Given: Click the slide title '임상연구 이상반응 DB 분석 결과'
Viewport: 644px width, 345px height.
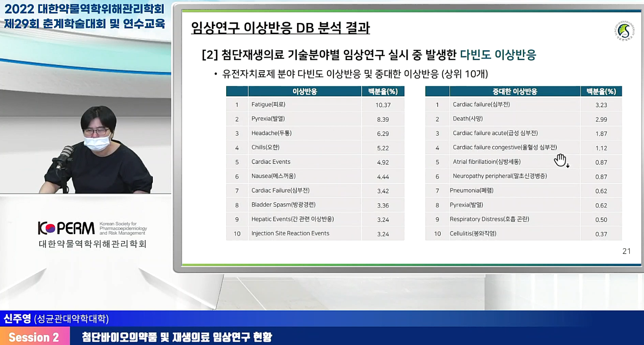Looking at the screenshot, I should tap(280, 28).
